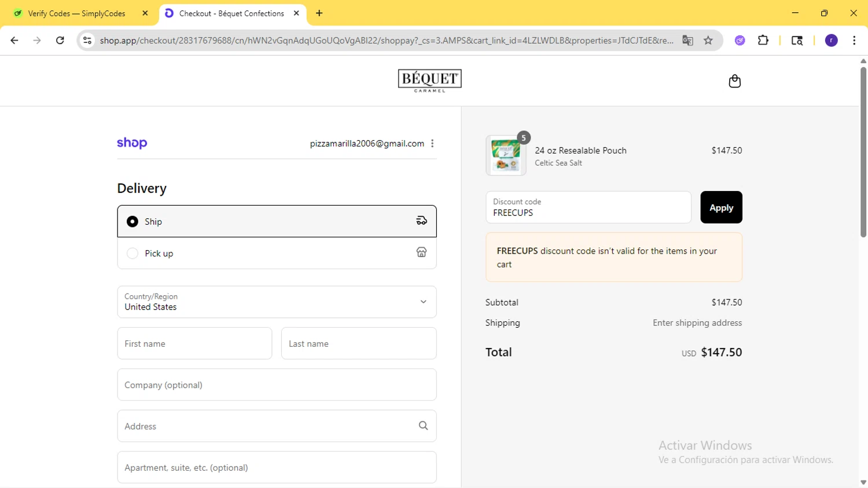Go forward in browser history

37,41
